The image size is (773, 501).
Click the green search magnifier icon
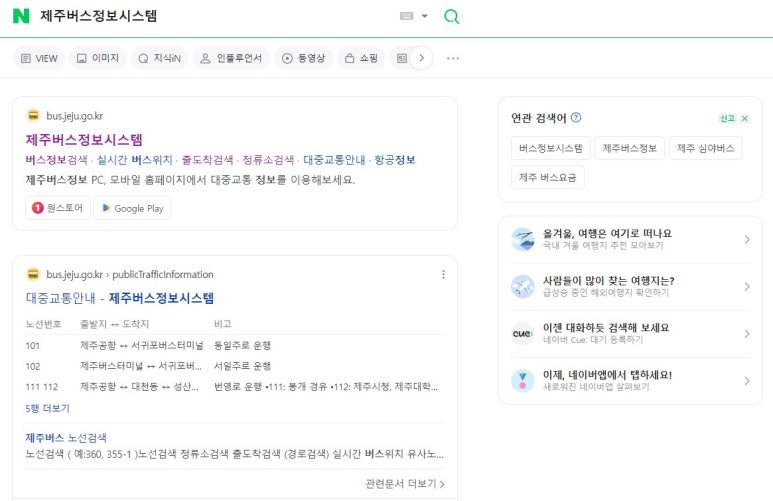pyautogui.click(x=451, y=16)
